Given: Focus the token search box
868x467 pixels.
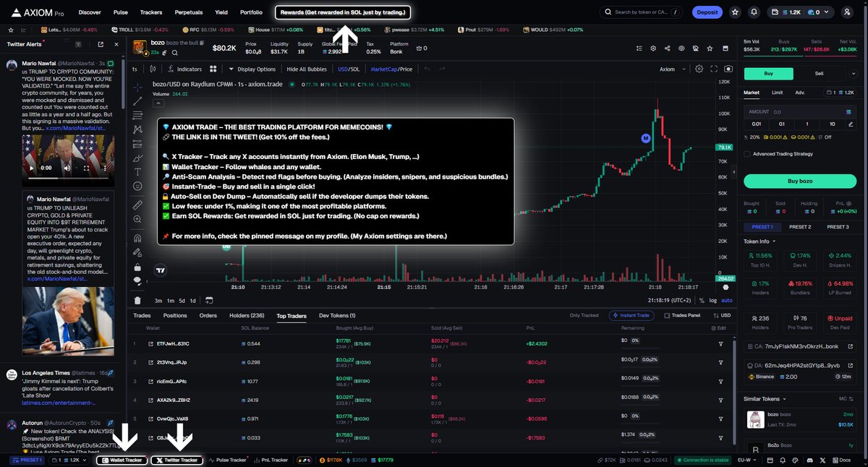Looking at the screenshot, I should (x=641, y=12).
